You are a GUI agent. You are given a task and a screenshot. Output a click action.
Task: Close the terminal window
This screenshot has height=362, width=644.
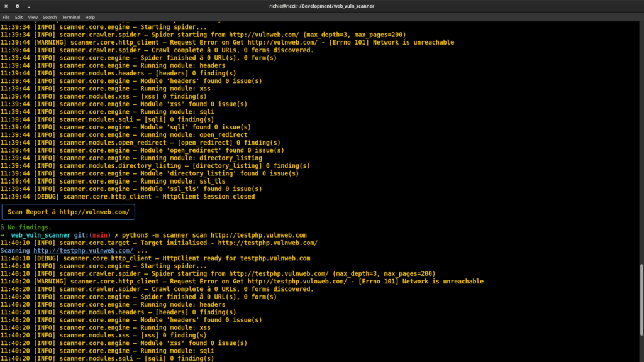click(6, 6)
